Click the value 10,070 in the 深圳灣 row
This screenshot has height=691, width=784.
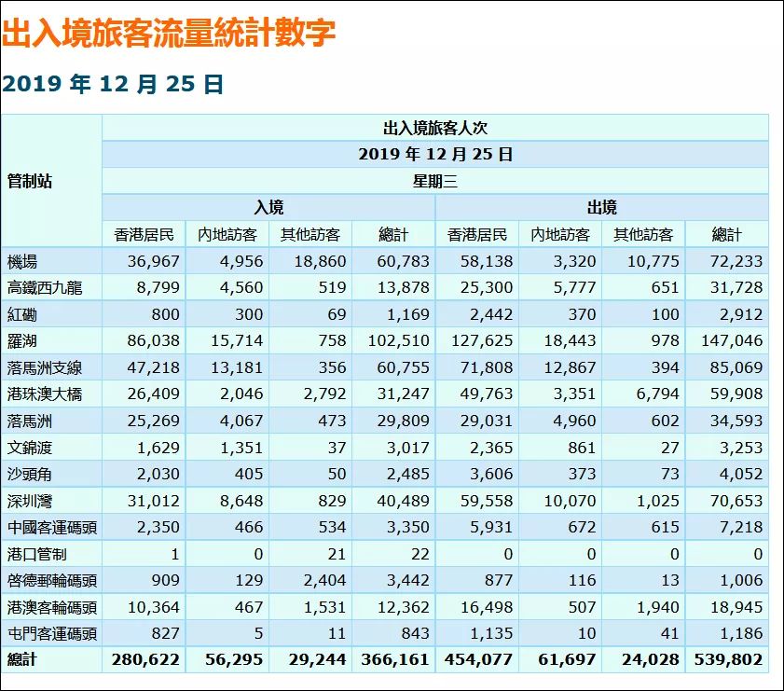click(x=570, y=501)
